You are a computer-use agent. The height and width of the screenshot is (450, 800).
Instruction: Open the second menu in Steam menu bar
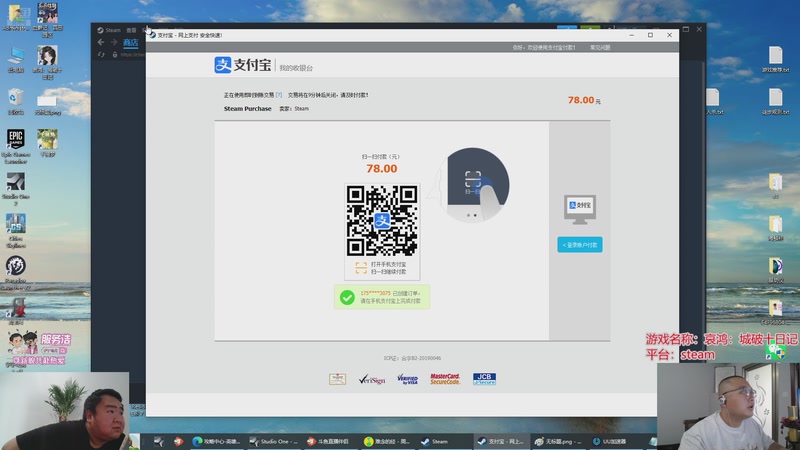click(131, 30)
